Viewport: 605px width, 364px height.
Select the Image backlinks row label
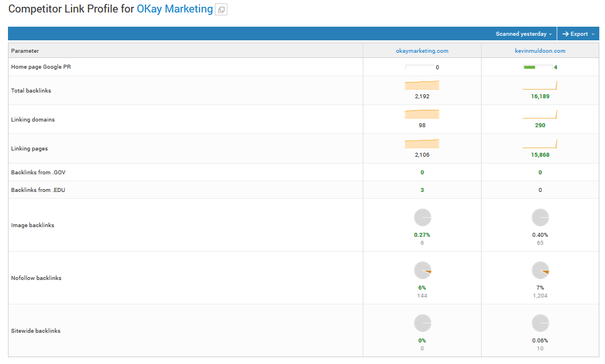coord(32,225)
